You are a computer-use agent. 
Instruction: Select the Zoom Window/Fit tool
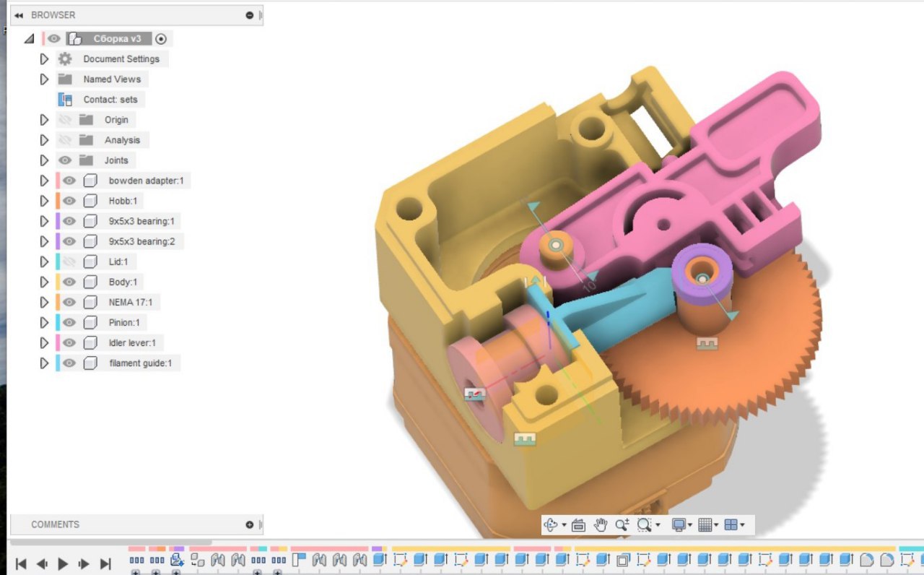point(645,525)
